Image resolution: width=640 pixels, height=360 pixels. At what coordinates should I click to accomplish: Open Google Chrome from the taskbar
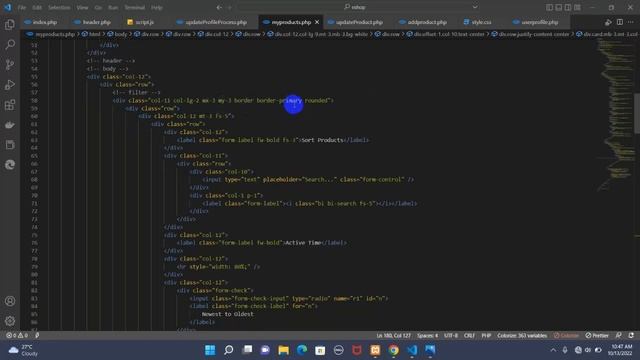[x=393, y=350]
